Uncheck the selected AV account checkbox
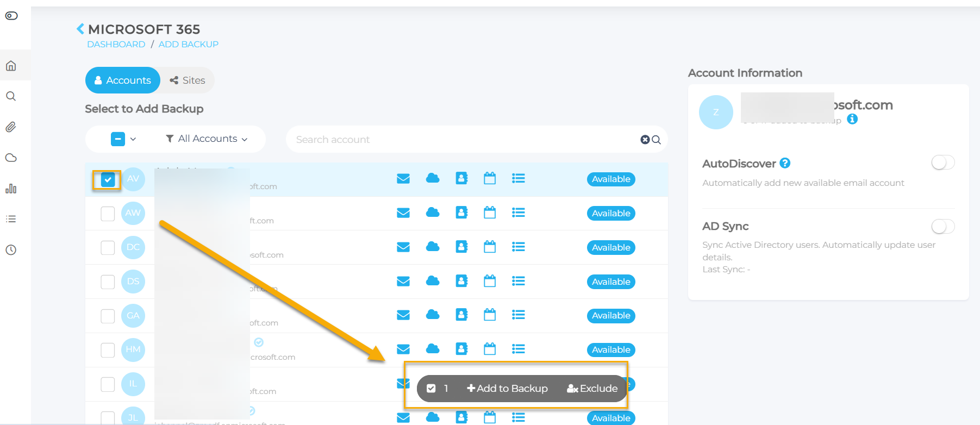This screenshot has width=980, height=425. (108, 179)
